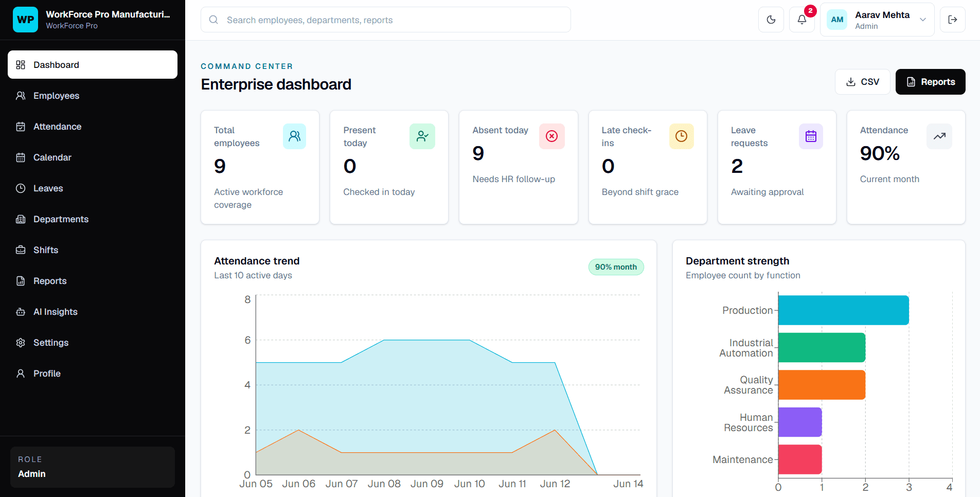Click the Industrial Automation green bar
This screenshot has height=497, width=980.
coord(822,348)
